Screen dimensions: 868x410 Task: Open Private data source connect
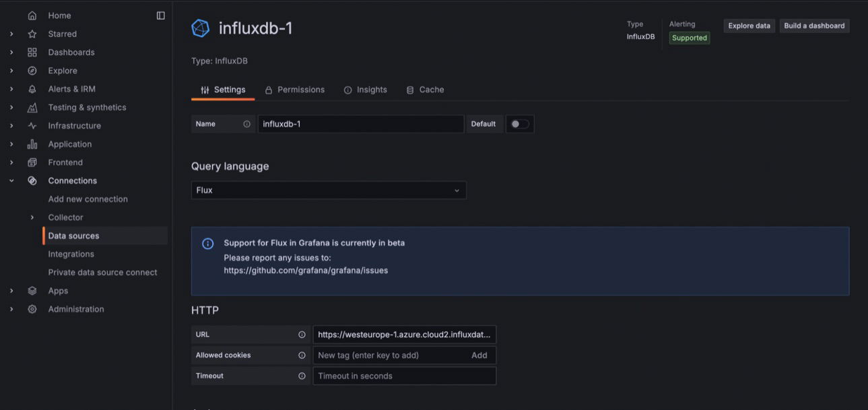point(102,273)
